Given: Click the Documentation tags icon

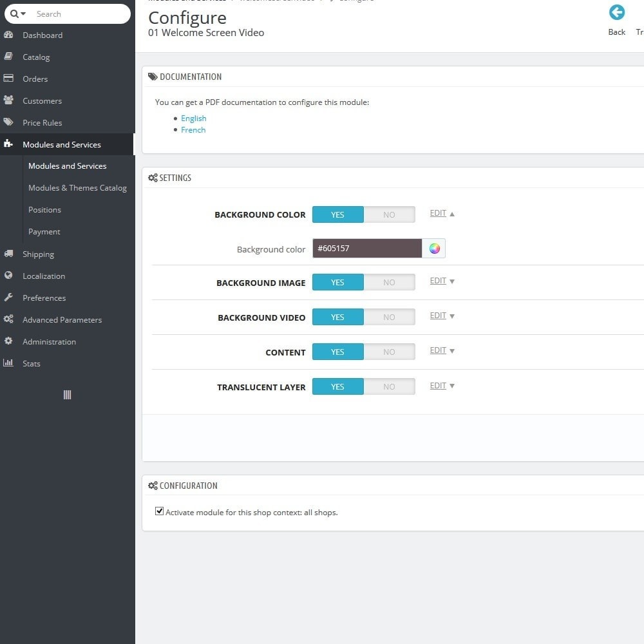Looking at the screenshot, I should point(153,77).
